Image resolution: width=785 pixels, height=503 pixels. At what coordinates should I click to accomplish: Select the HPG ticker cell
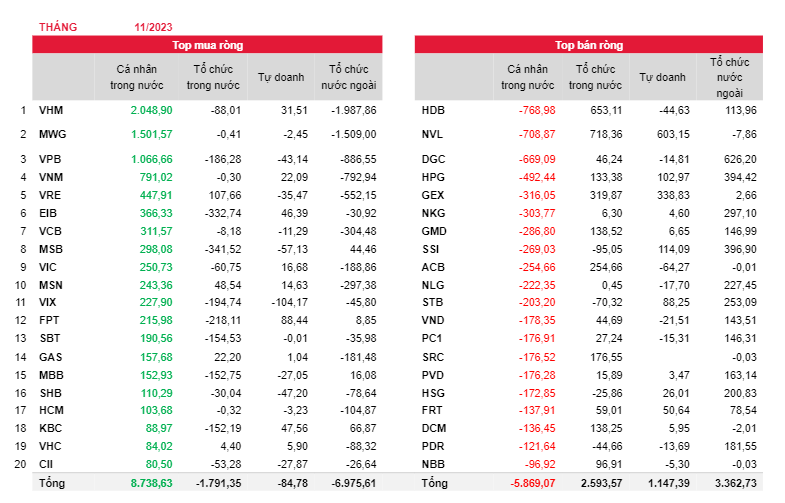click(433, 177)
